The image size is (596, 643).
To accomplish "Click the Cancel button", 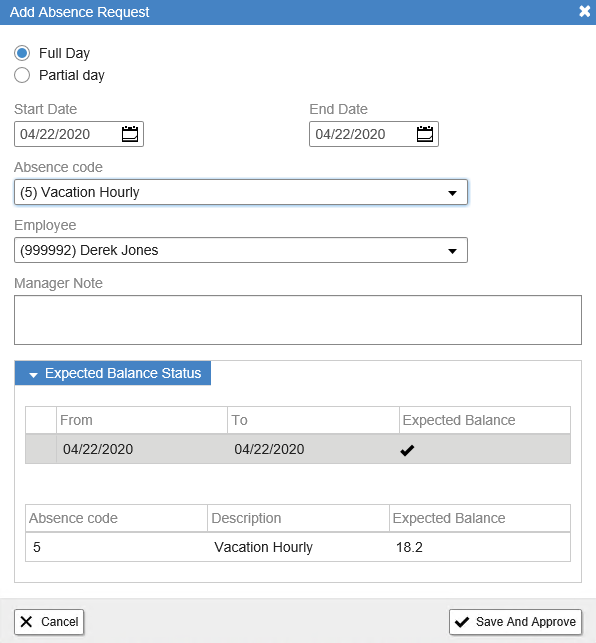I will [x=49, y=622].
